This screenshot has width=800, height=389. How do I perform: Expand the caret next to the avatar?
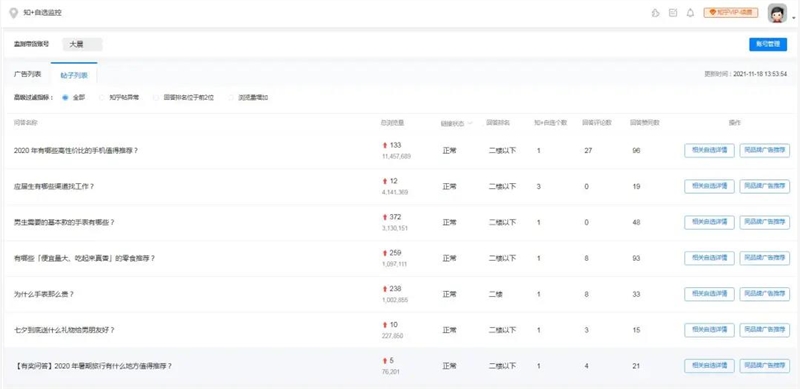pos(793,17)
